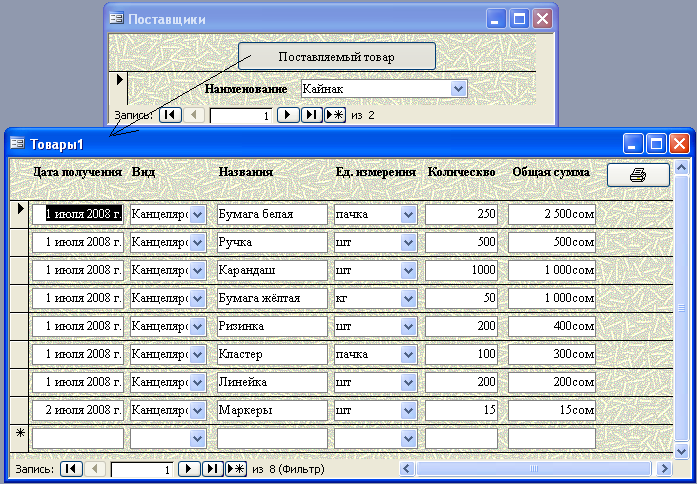Click total field showing 15сом
This screenshot has height=484, width=697.
(552, 410)
